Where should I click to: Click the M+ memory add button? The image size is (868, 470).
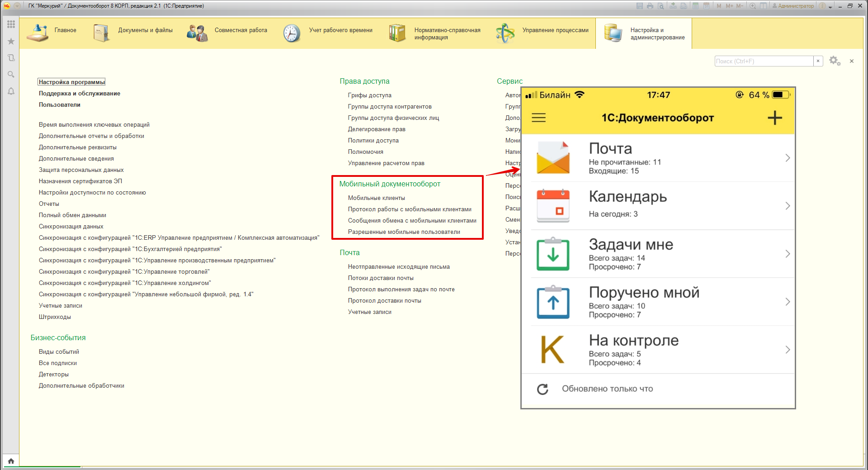(x=729, y=6)
